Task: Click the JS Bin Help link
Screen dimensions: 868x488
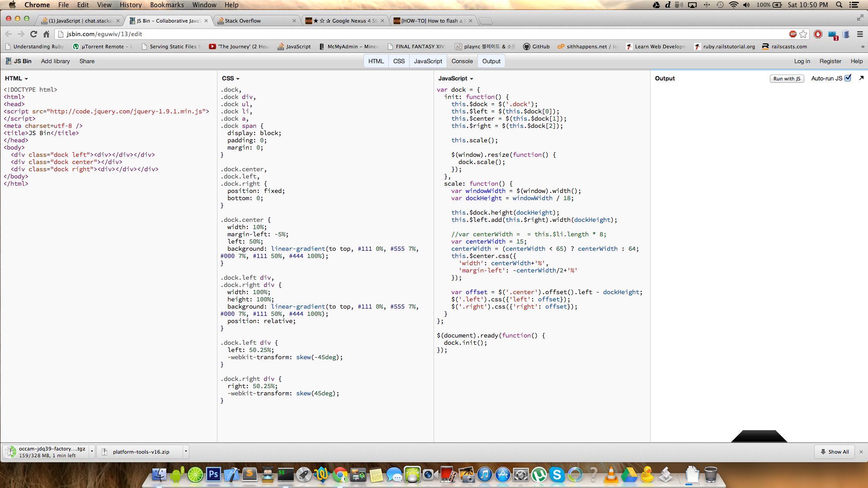Action: pyautogui.click(x=857, y=61)
